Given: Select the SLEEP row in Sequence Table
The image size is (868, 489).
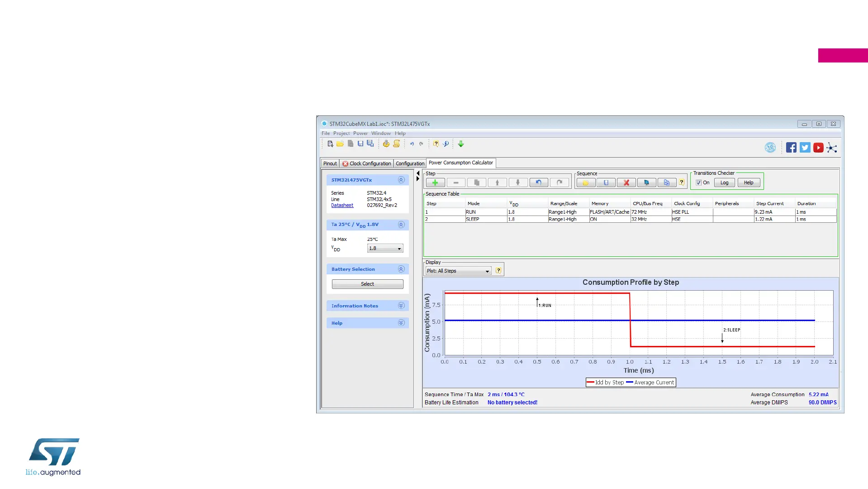Looking at the screenshot, I should click(x=472, y=219).
